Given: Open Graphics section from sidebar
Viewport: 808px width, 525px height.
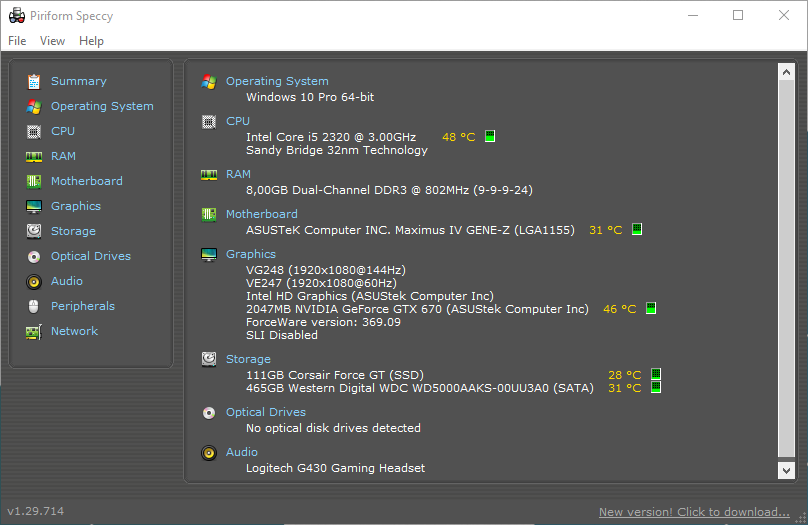Looking at the screenshot, I should click(76, 206).
